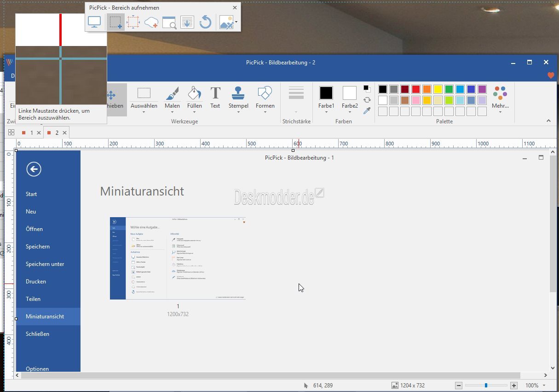Open Mehr... more colors
The height and width of the screenshot is (392, 559).
coord(500,99)
